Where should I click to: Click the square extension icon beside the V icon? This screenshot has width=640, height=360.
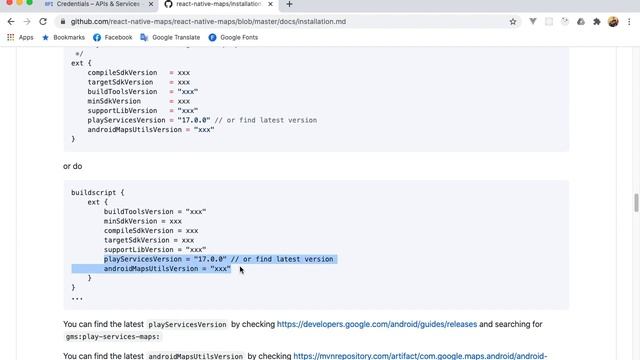(549, 22)
